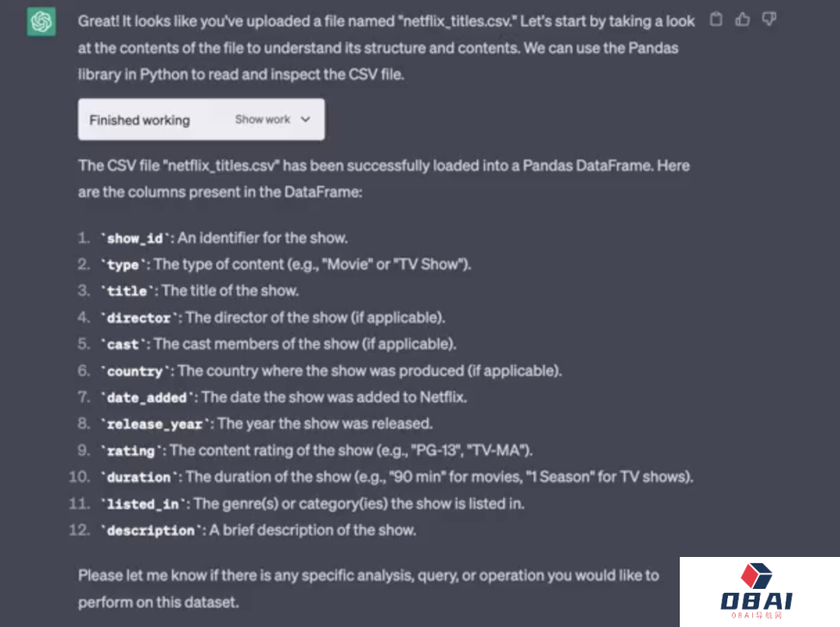Expand the Show work chevron arrow
The height and width of the screenshot is (627, 840).
[x=305, y=120]
